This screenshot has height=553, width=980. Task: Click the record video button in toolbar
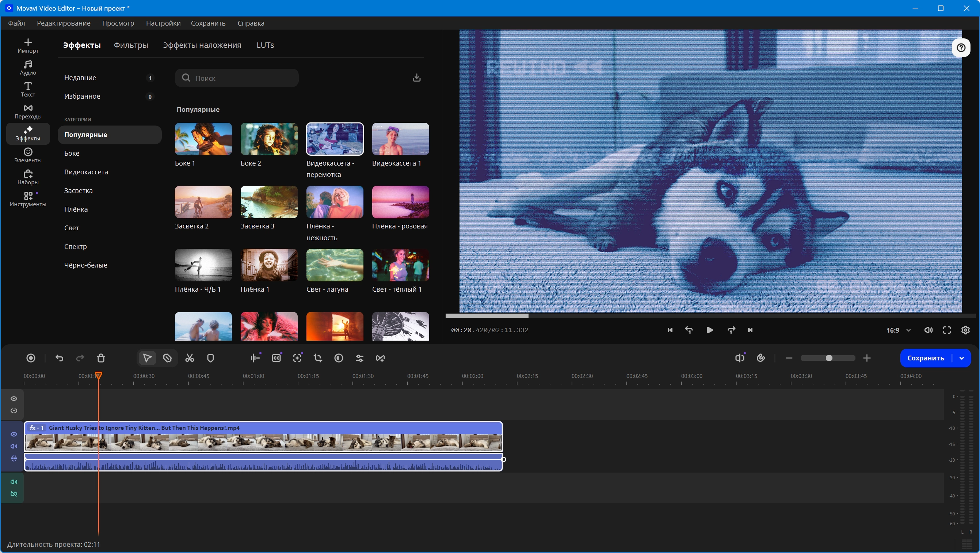[x=31, y=358]
